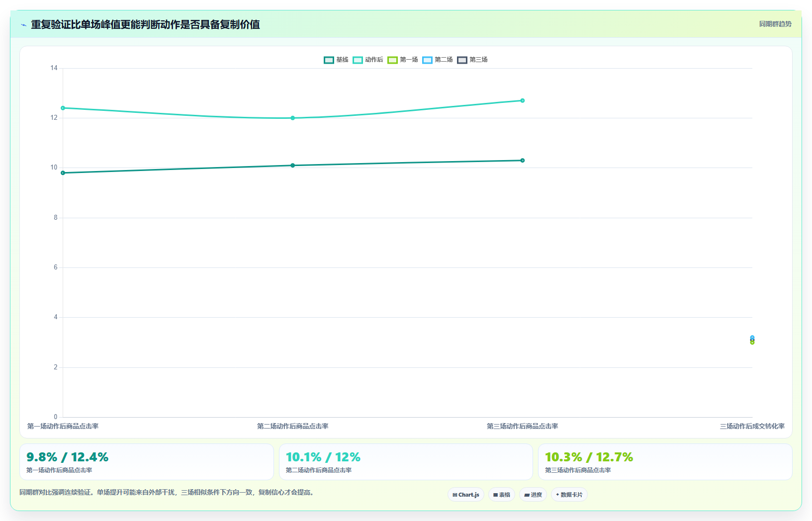The height and width of the screenshot is (521, 812).
Task: Open the Chart.js chip
Action: pyautogui.click(x=466, y=495)
